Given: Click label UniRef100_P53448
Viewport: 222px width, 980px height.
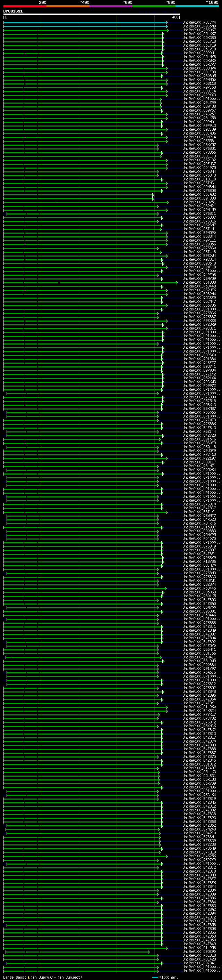Looking at the screenshot, I should [x=199, y=286].
